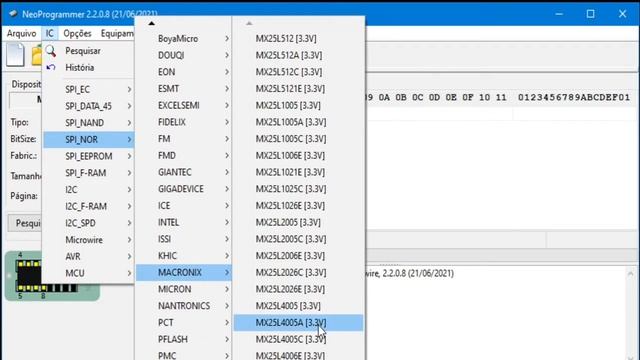Viewport: 640px width, 360px height.
Task: Open FIDELIX manufacturer list
Action: 184,122
